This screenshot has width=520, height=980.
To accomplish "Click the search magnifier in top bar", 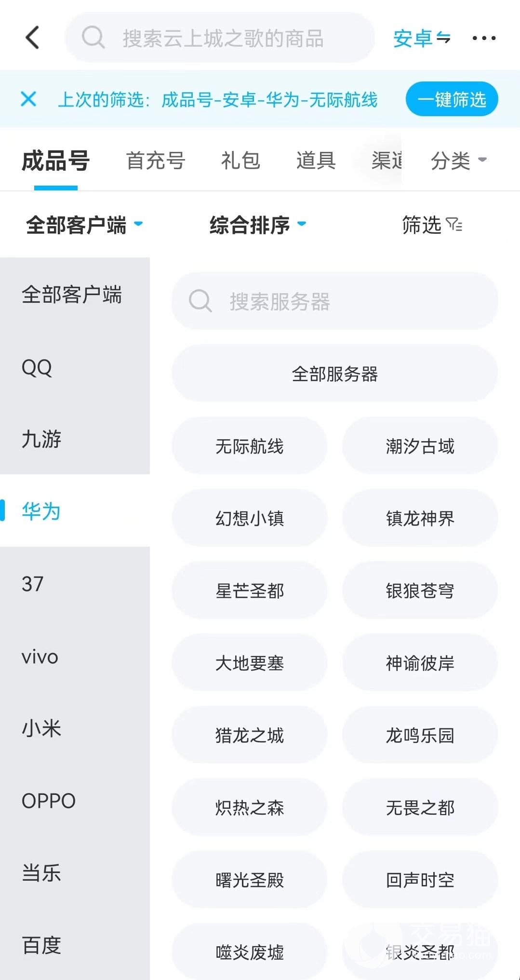I will click(x=93, y=38).
